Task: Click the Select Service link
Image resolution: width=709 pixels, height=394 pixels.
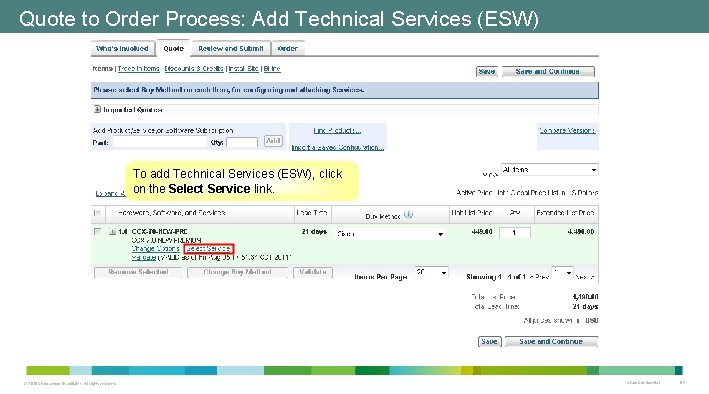Action: pos(208,249)
